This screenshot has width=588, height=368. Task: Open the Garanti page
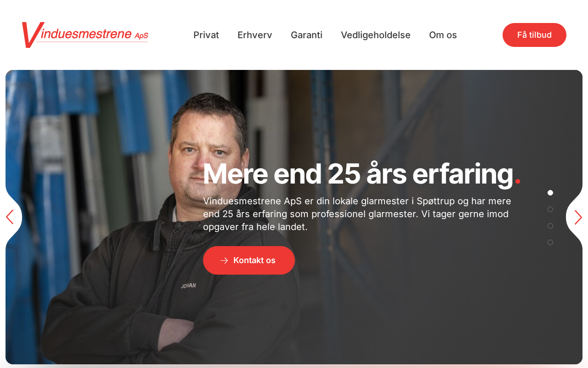(x=306, y=35)
